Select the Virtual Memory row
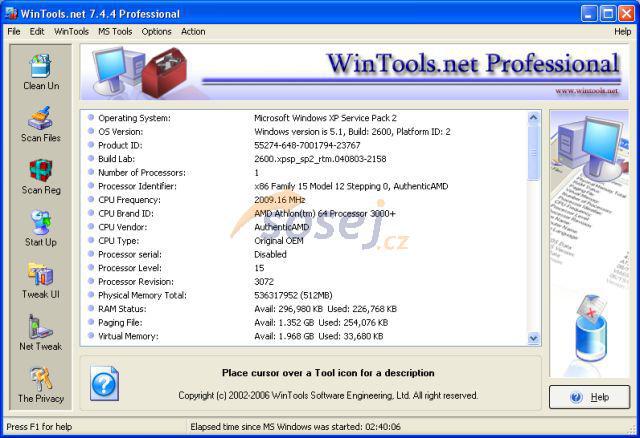Screen dimensions: 640x438 coord(306,336)
